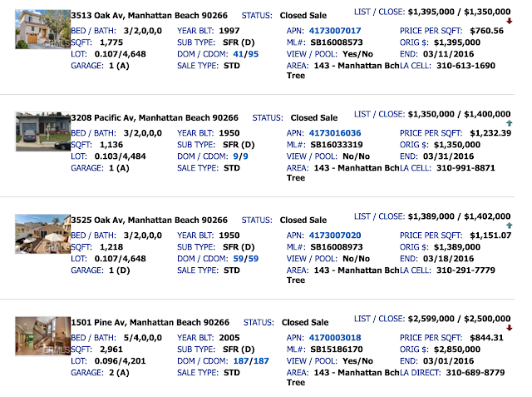Click LA direct number 310-689-8779
This screenshot has width=532, height=397.
coord(475,373)
